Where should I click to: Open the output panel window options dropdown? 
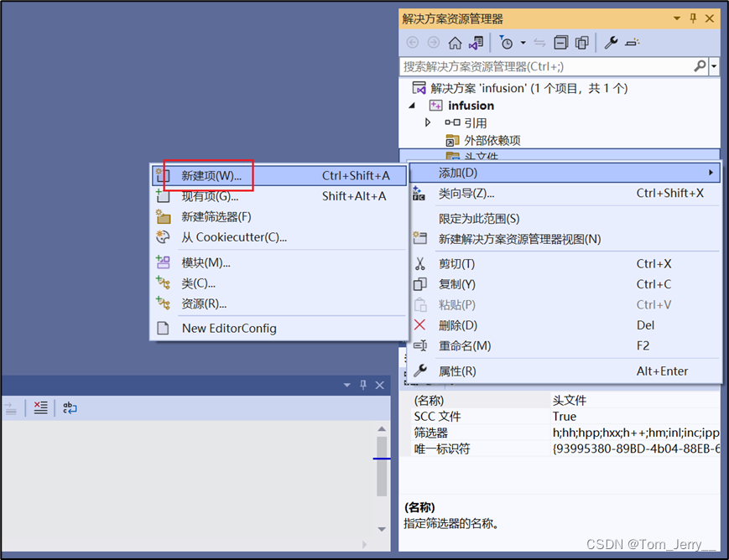point(346,385)
